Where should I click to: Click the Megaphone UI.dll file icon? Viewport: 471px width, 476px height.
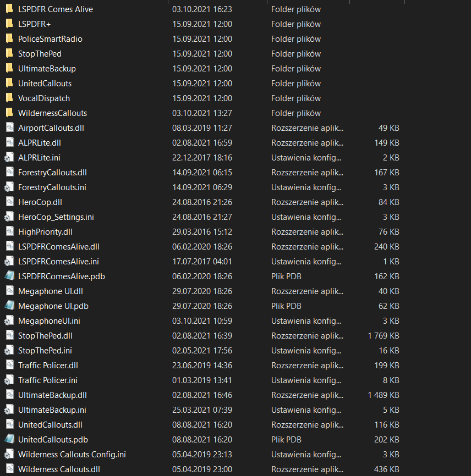pyautogui.click(x=9, y=291)
